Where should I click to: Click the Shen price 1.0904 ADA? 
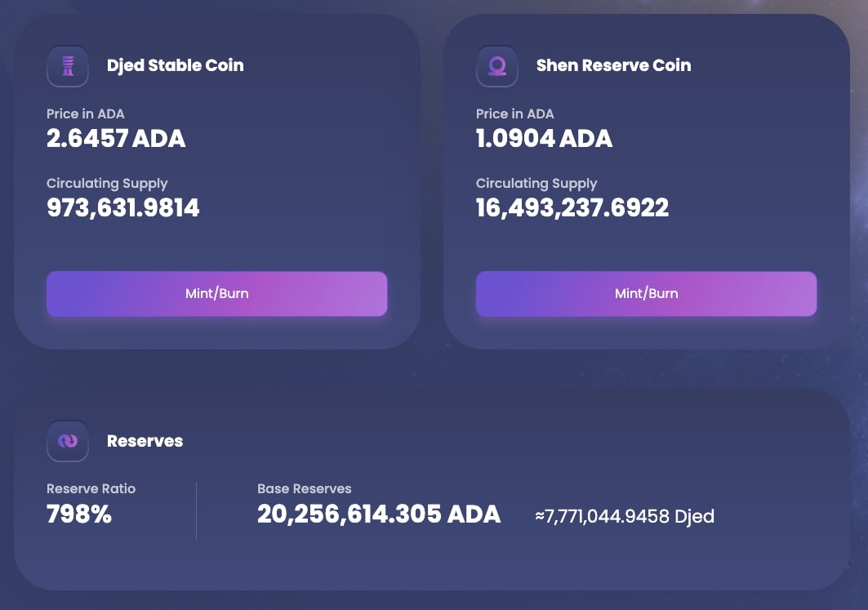[x=544, y=139]
